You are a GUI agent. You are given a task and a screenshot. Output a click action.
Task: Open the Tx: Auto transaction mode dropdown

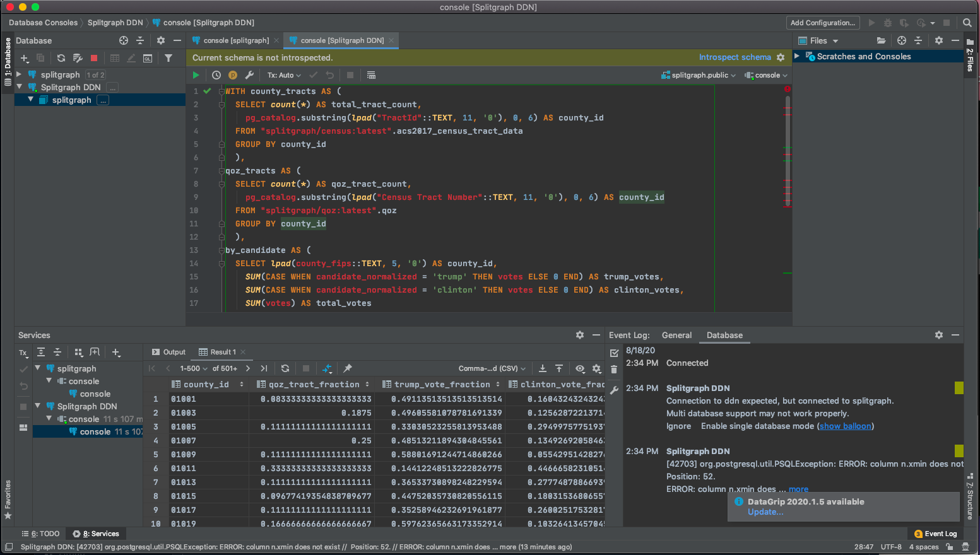point(284,75)
